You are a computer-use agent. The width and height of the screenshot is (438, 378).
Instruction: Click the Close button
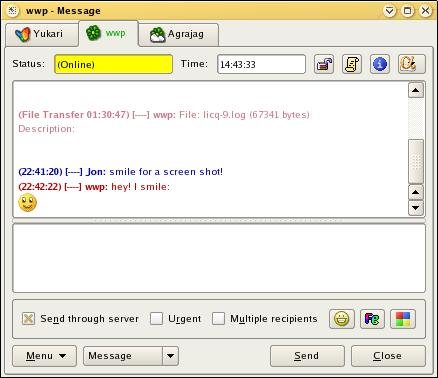(x=388, y=356)
